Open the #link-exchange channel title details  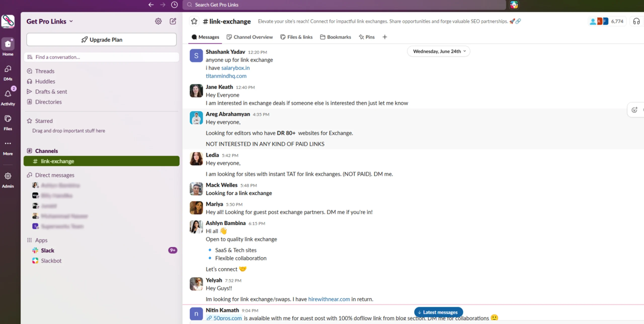point(227,21)
